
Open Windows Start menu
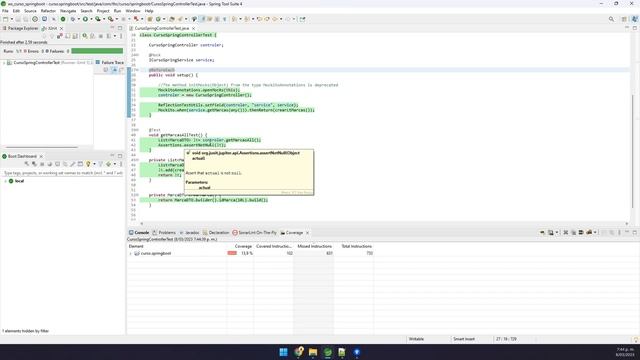coord(283,352)
